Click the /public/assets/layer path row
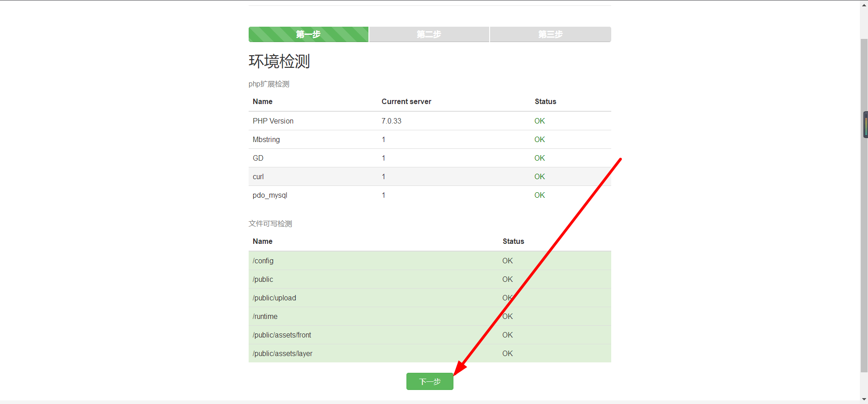The height and width of the screenshot is (404, 868). click(430, 353)
